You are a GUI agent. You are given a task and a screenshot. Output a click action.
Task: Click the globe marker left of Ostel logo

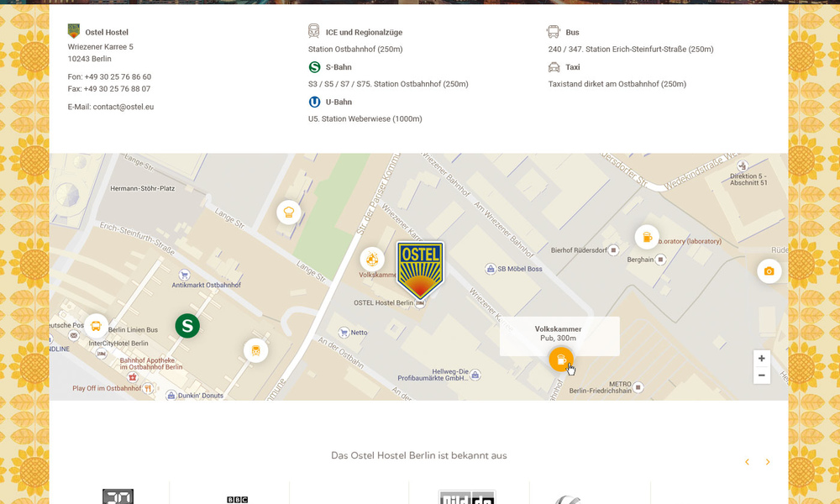coord(372,260)
